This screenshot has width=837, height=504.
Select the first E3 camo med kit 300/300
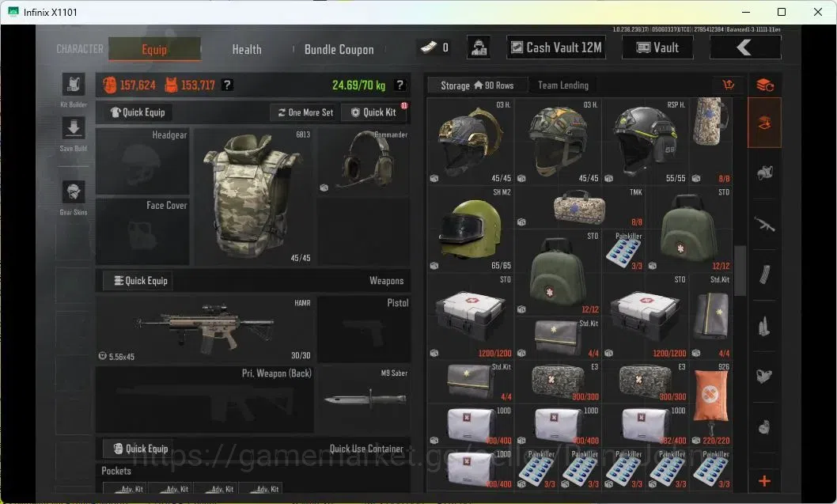[558, 381]
